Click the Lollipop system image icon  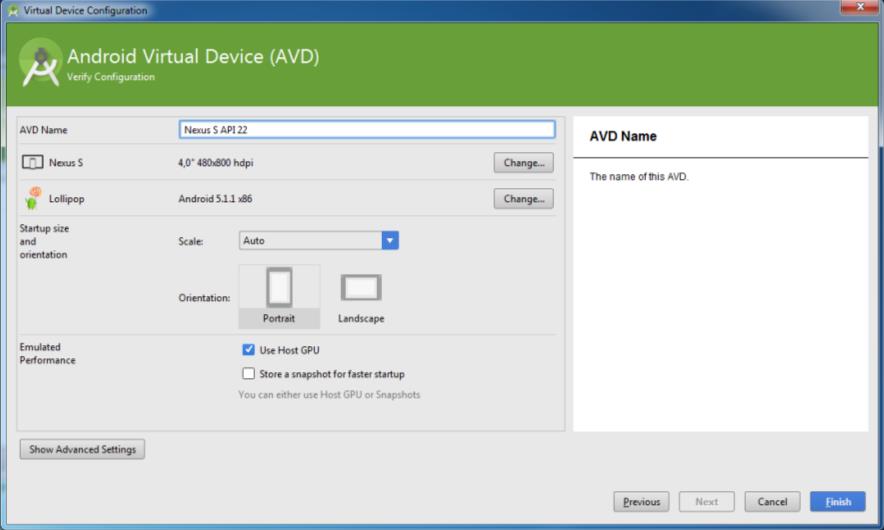point(33,196)
